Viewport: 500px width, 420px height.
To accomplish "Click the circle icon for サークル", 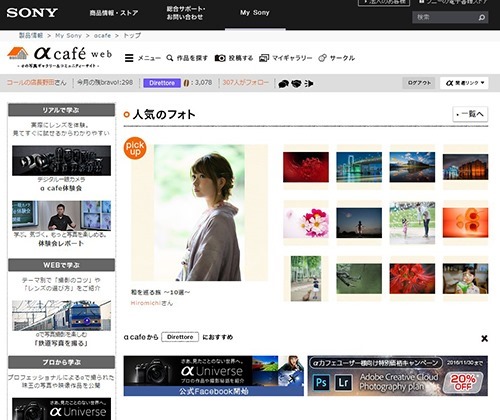I will (x=322, y=58).
